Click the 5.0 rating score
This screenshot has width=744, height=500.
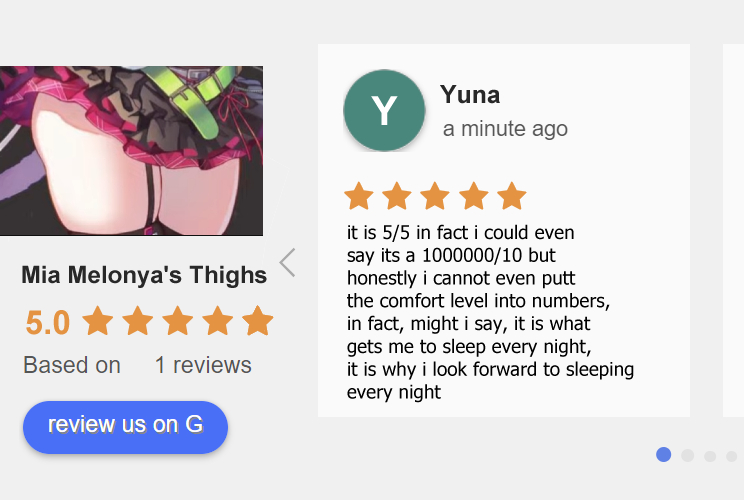tap(48, 323)
